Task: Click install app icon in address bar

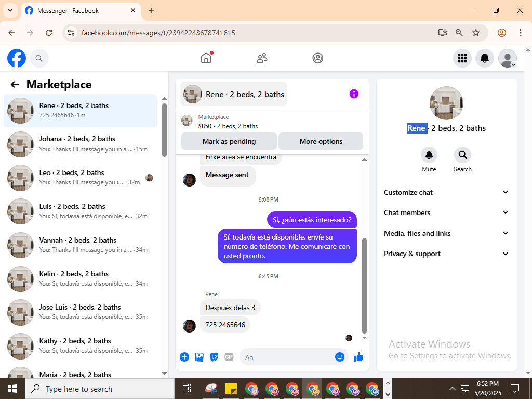Action: [x=442, y=33]
